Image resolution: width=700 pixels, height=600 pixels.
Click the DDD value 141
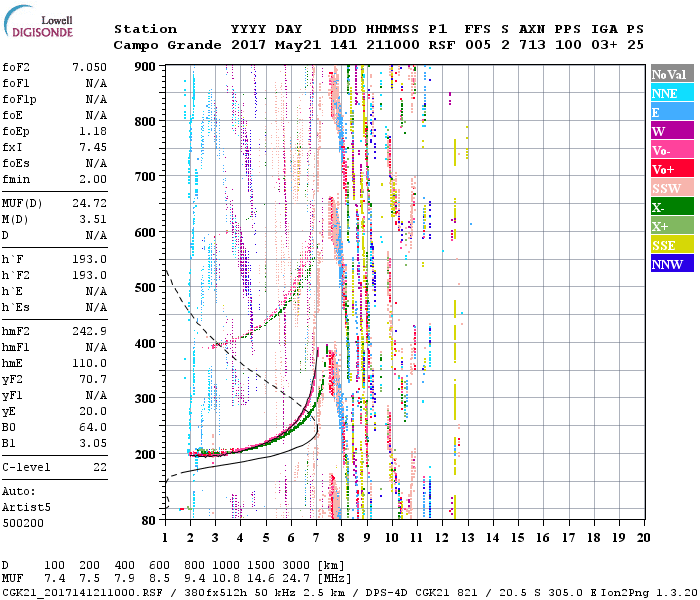pos(343,45)
